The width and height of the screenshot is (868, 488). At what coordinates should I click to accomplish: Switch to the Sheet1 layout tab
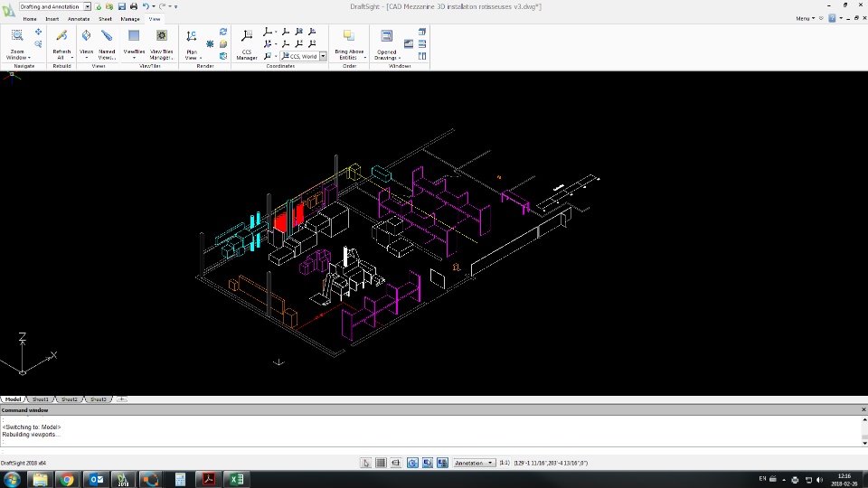click(40, 399)
